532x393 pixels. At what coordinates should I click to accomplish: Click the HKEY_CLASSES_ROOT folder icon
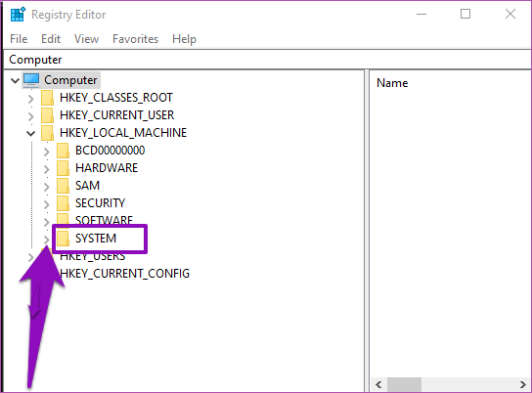coord(47,98)
